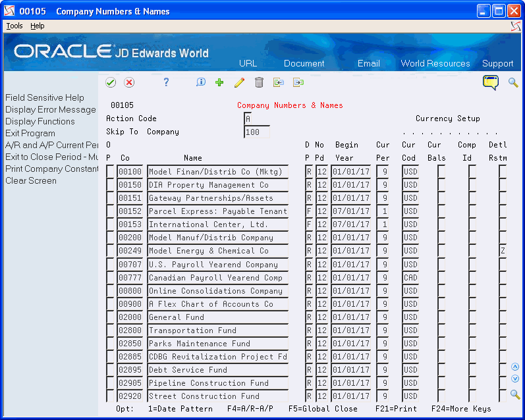Click the blue info speech bubble icon
Screen dimensions: 525x420
(200, 82)
